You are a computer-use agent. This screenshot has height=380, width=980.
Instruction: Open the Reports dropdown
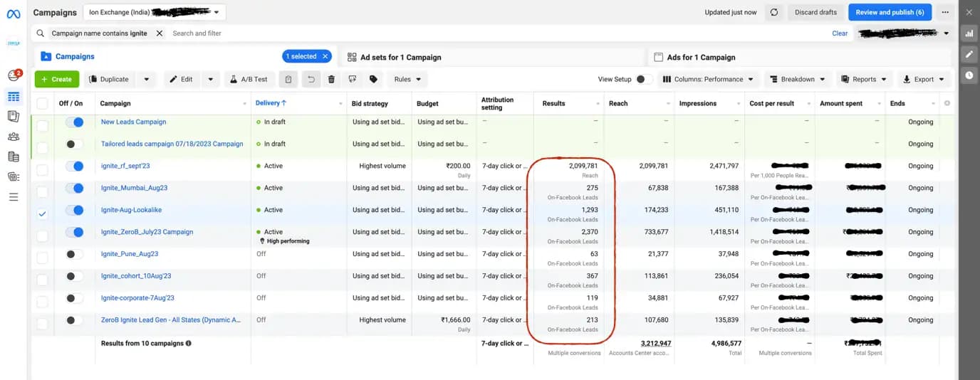864,79
